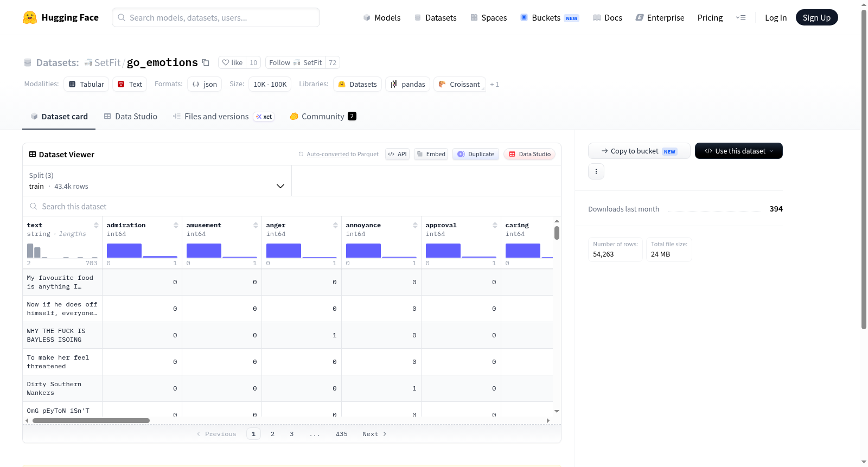This screenshot has width=868, height=467.
Task: Click the admiration histogram bar chart
Action: [142, 250]
